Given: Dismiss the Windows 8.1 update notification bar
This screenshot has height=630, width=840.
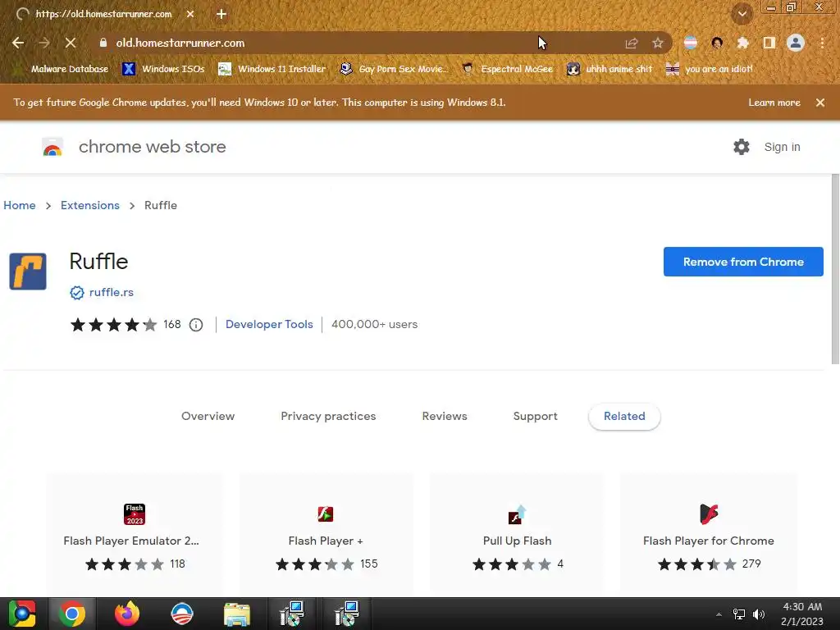Looking at the screenshot, I should coord(820,103).
